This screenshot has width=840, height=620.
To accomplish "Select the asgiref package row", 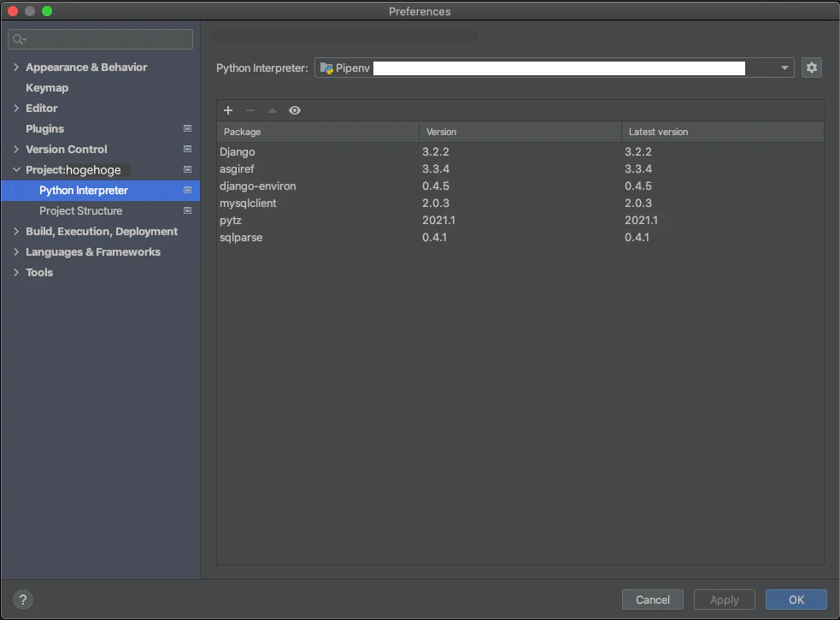I will tap(520, 169).
